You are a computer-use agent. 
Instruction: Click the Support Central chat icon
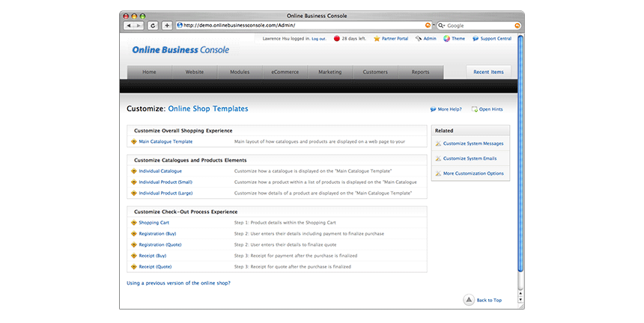pyautogui.click(x=475, y=38)
